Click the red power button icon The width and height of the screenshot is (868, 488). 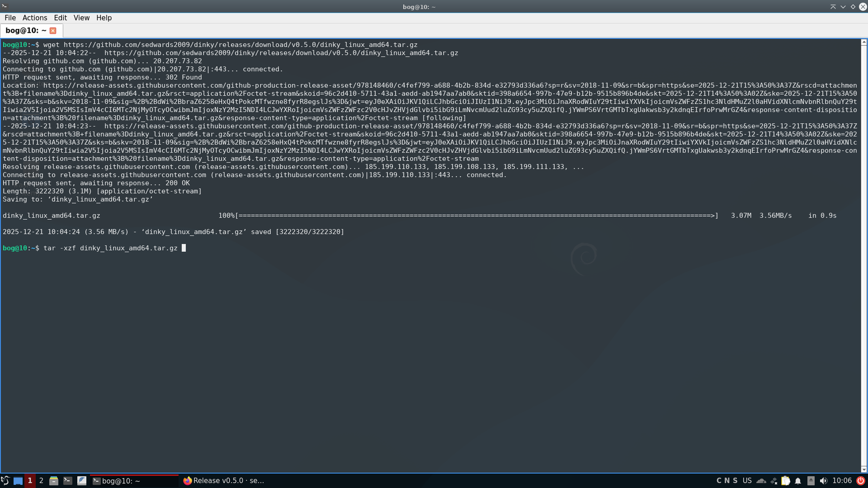861,481
